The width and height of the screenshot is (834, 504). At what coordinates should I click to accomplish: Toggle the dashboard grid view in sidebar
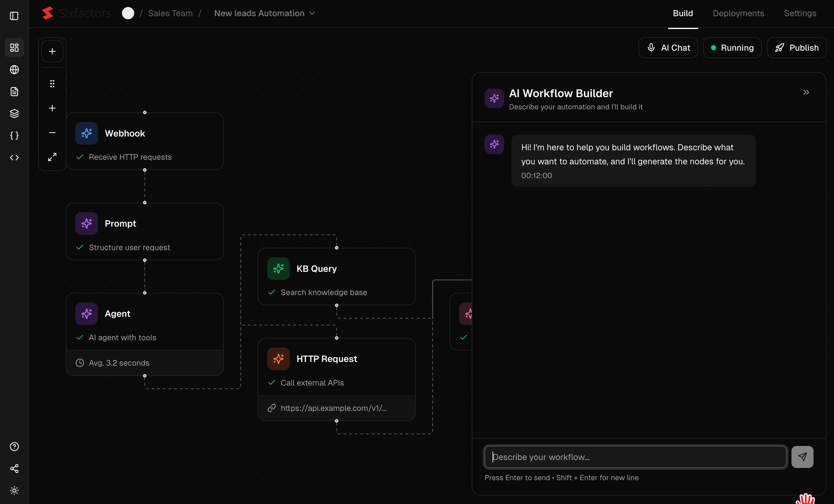14,48
